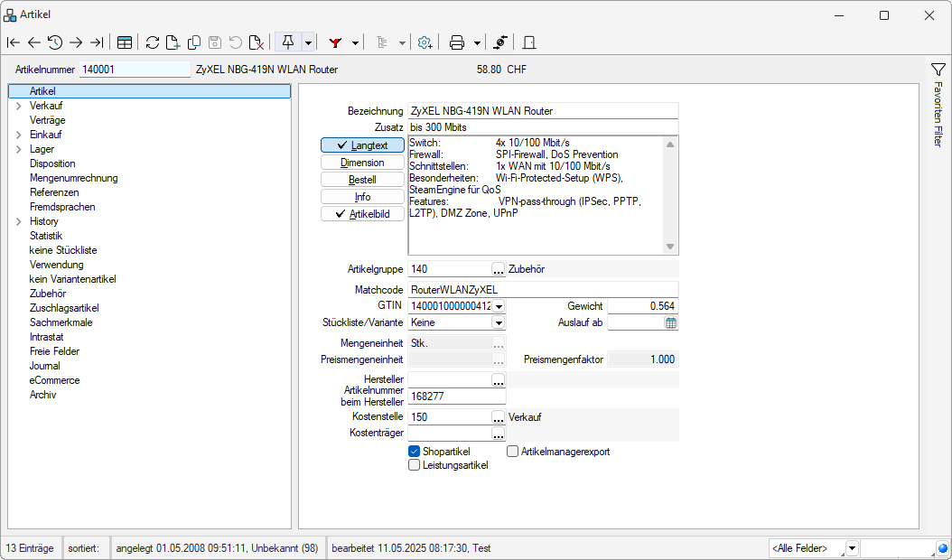Open the settings gear with plus

tap(425, 42)
